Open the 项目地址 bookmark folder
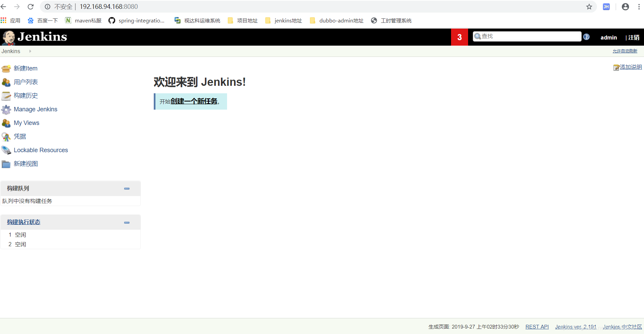The image size is (644, 334). (243, 20)
